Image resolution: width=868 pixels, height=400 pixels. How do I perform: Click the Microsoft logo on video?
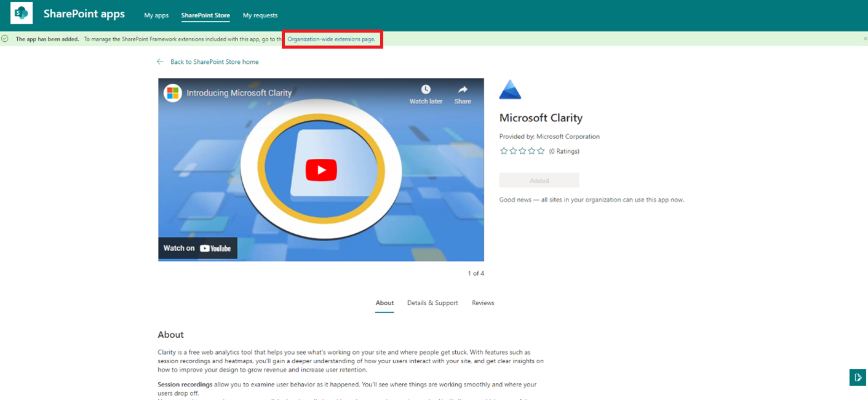click(173, 93)
